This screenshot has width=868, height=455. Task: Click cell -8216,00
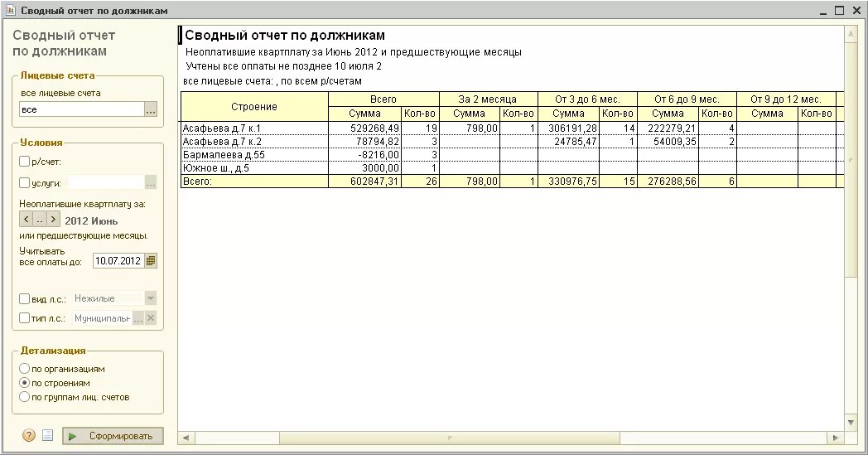click(x=364, y=155)
